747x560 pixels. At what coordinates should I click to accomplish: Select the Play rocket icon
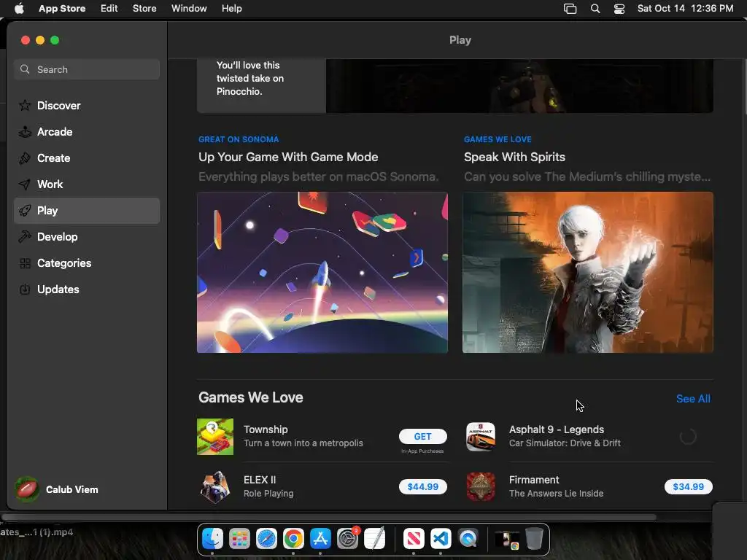[x=25, y=211]
